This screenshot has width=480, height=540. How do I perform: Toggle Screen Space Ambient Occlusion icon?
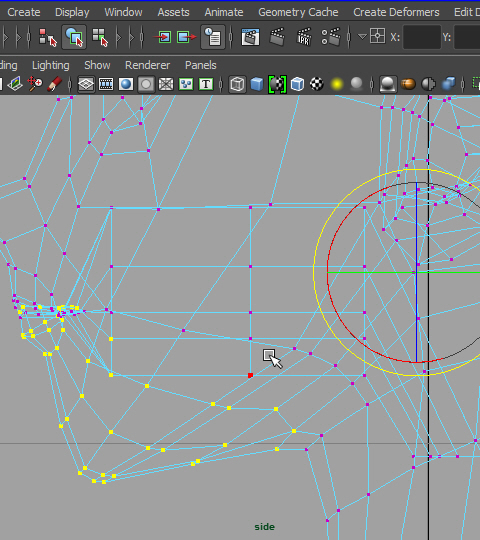388,84
